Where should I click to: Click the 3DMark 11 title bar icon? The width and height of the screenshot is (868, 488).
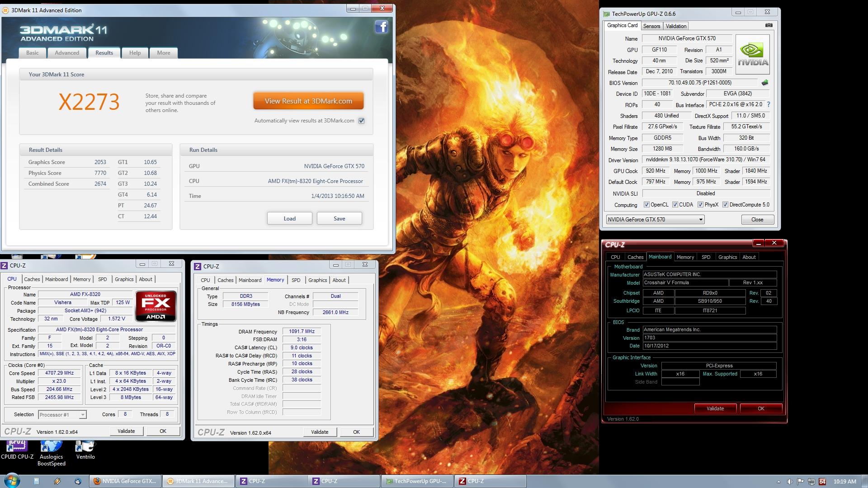point(6,10)
